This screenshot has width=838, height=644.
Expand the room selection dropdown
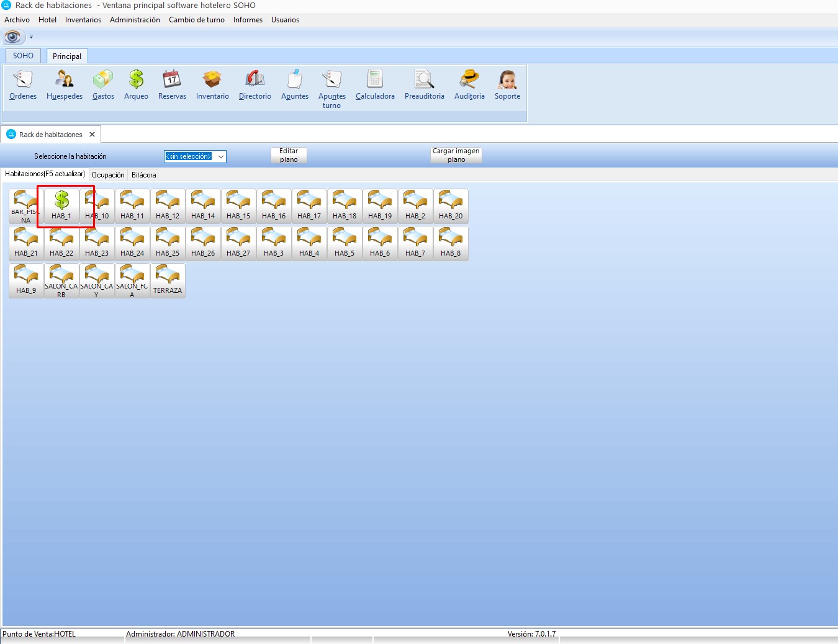pos(220,157)
